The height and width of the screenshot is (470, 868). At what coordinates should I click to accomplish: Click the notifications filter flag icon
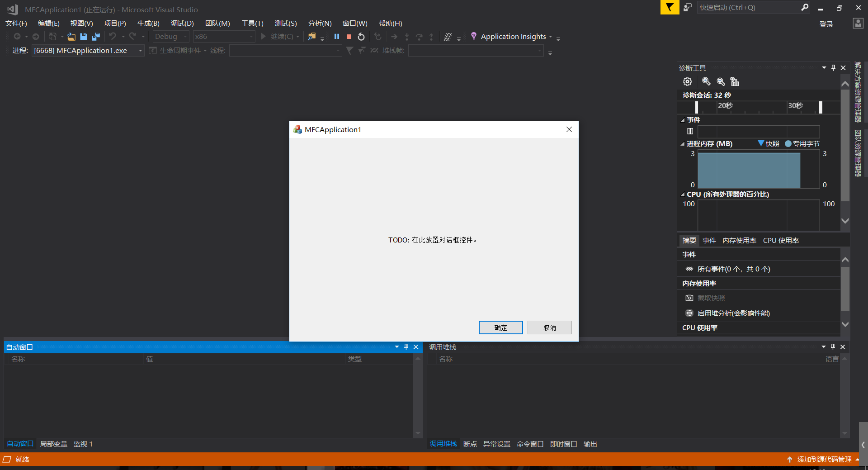(x=670, y=7)
